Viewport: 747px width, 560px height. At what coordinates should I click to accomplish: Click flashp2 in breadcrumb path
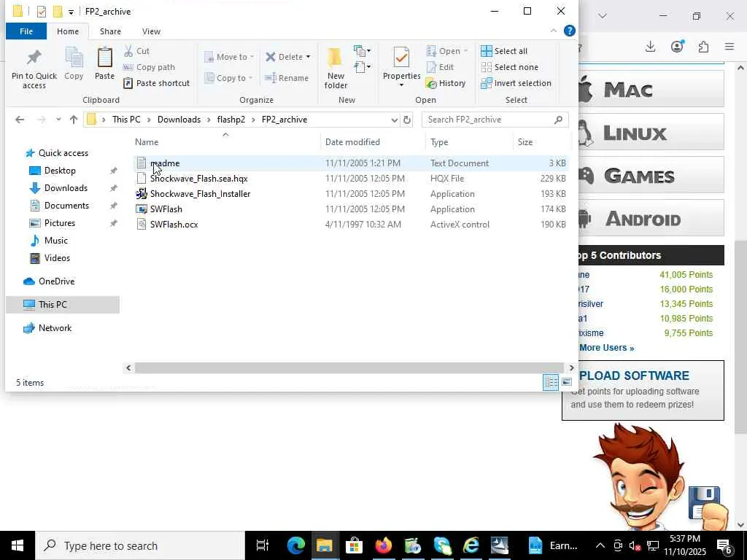click(231, 120)
